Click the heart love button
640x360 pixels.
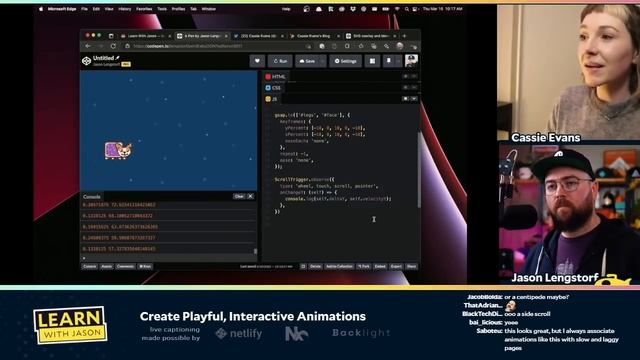tap(257, 61)
